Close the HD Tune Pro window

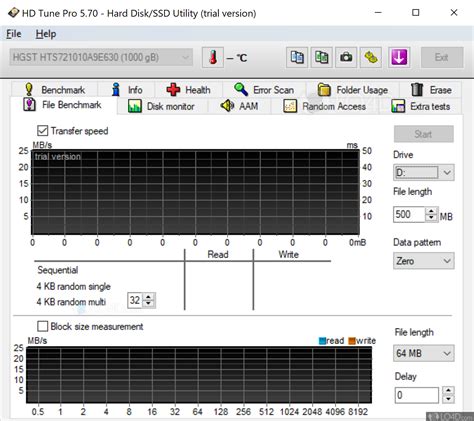click(x=454, y=13)
